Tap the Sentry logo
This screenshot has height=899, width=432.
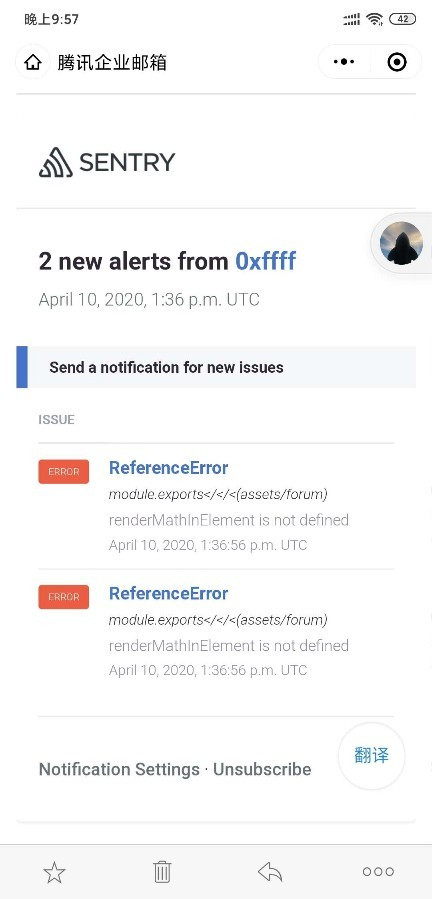[x=107, y=162]
